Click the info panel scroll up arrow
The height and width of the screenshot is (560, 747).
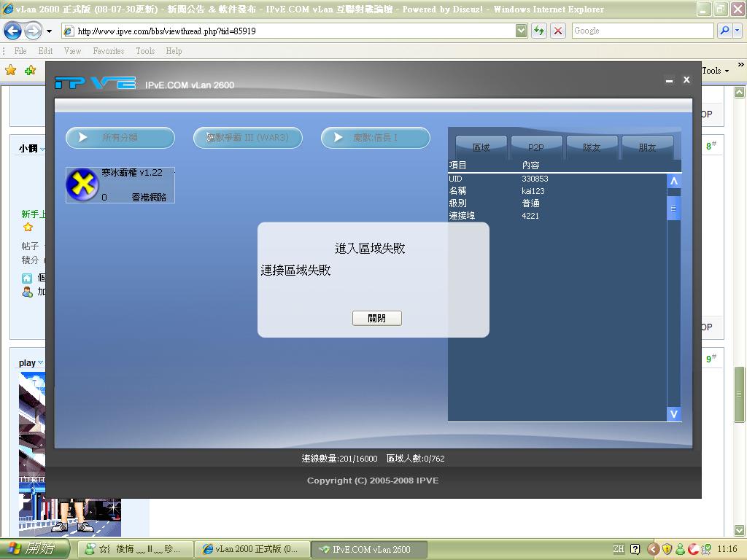[673, 181]
